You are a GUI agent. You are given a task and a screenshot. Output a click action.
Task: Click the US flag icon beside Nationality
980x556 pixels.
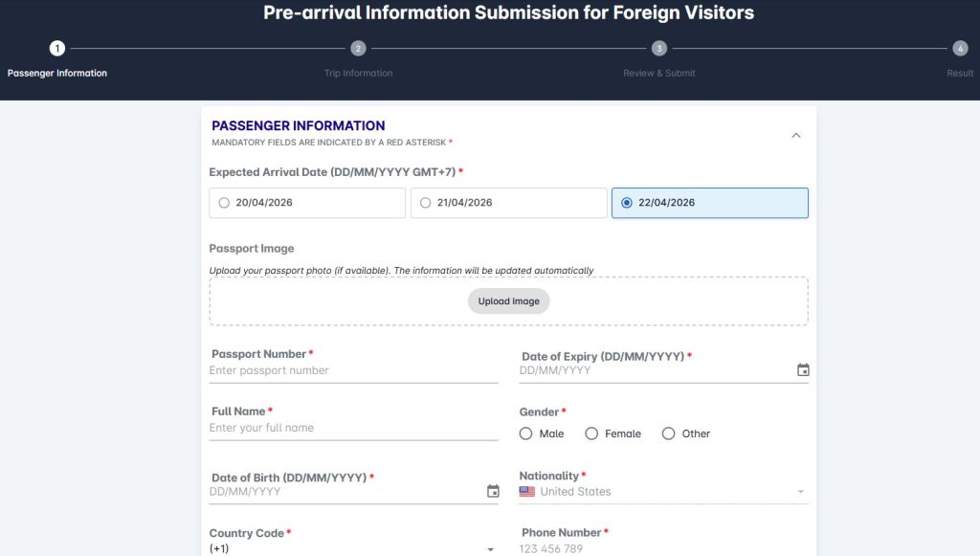tap(526, 491)
